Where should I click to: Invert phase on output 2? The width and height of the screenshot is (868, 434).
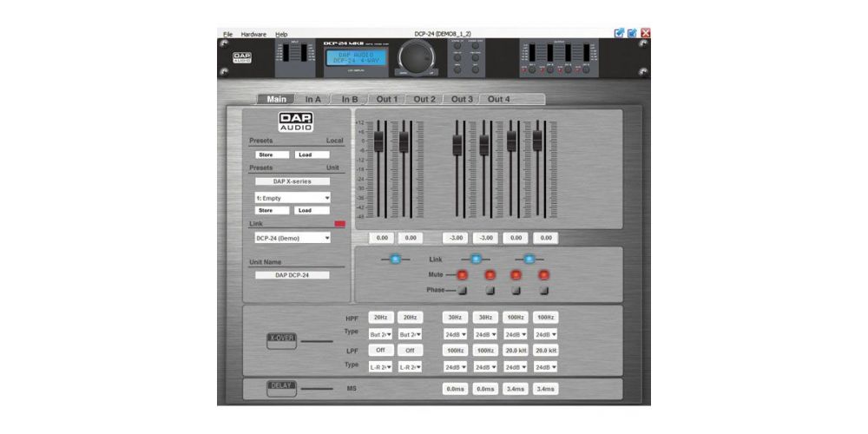click(490, 290)
